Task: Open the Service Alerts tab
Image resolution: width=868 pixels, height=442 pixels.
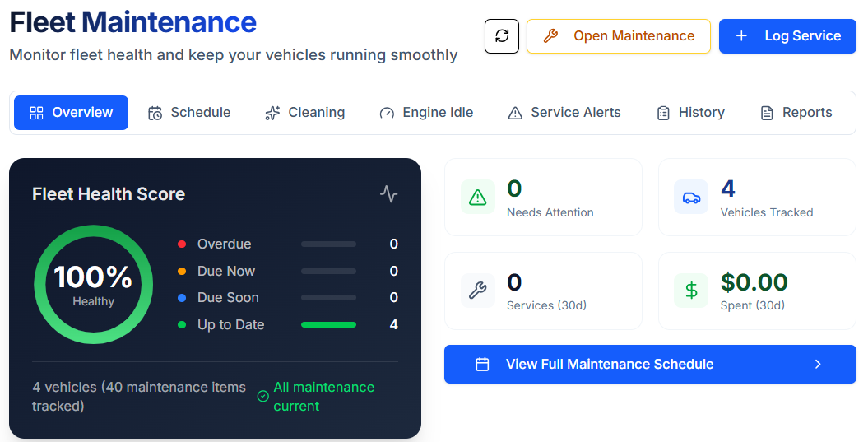Action: coord(564,113)
